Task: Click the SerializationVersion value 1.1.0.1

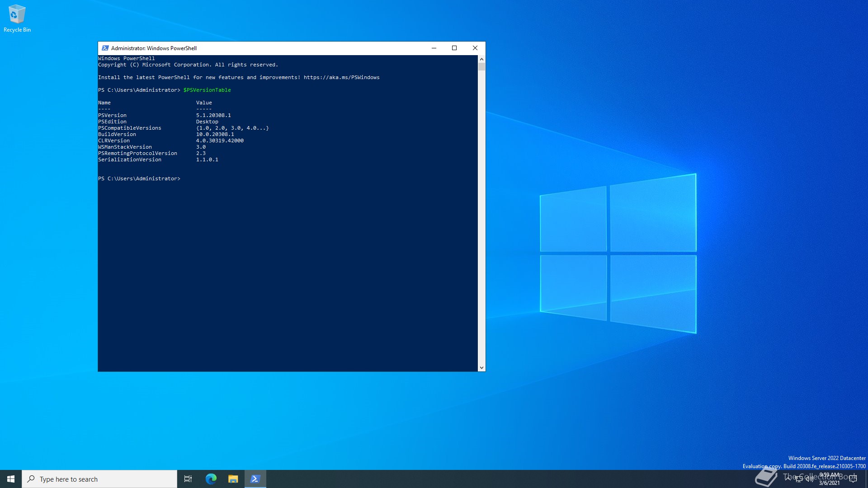Action: [x=207, y=160]
